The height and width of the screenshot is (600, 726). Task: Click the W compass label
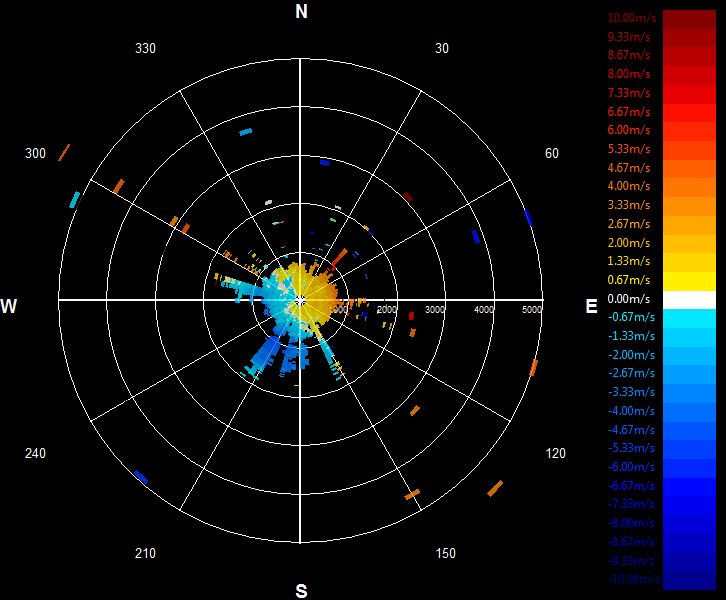click(9, 306)
